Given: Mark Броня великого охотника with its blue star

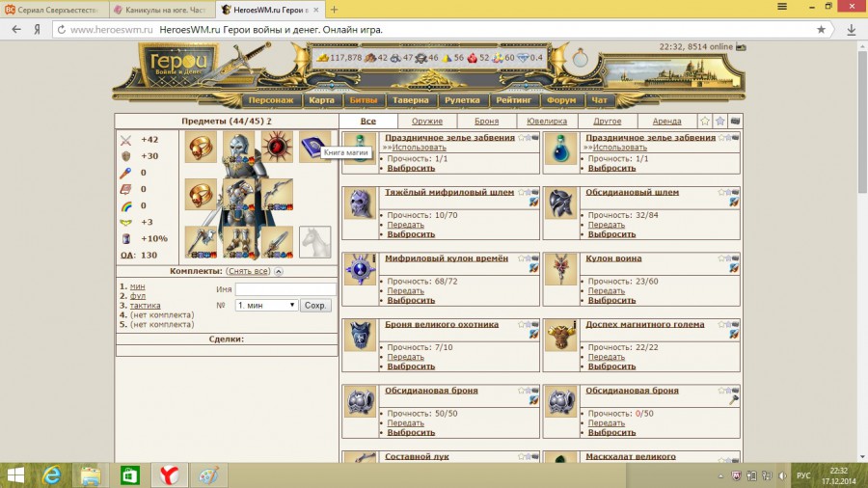Looking at the screenshot, I should [x=528, y=324].
